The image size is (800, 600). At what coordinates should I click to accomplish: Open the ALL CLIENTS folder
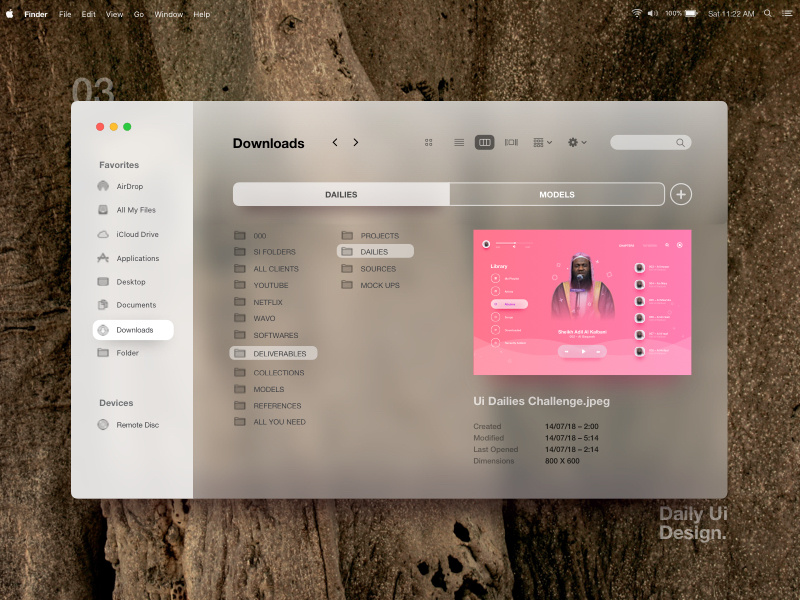266,268
